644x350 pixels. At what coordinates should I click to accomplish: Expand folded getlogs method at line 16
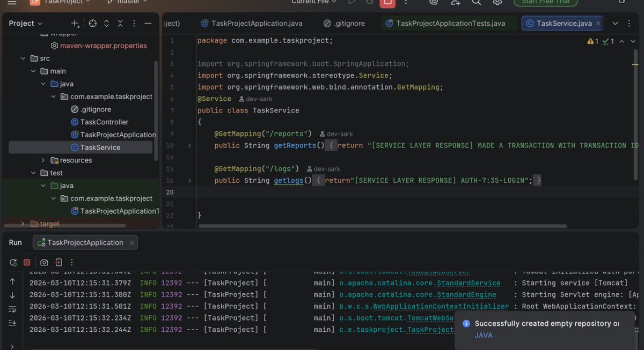[x=189, y=181]
